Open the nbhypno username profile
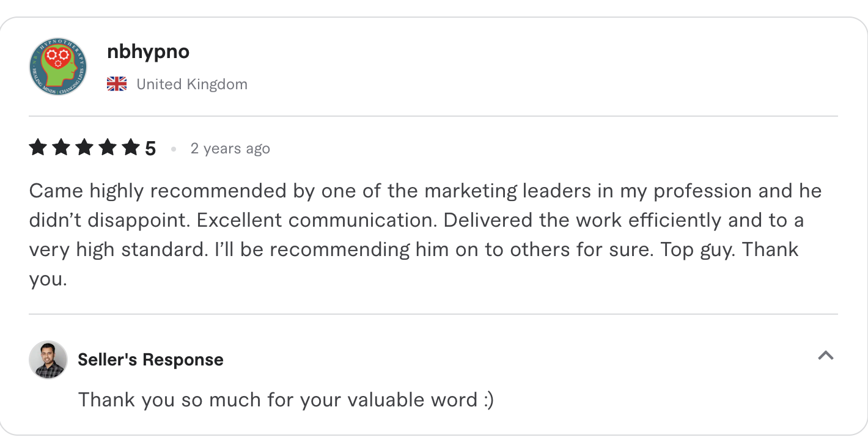The width and height of the screenshot is (868, 440). tap(149, 52)
